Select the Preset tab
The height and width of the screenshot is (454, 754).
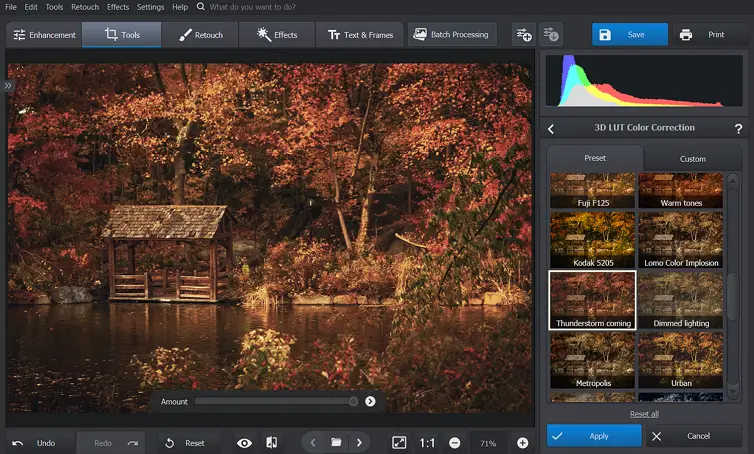click(x=595, y=158)
